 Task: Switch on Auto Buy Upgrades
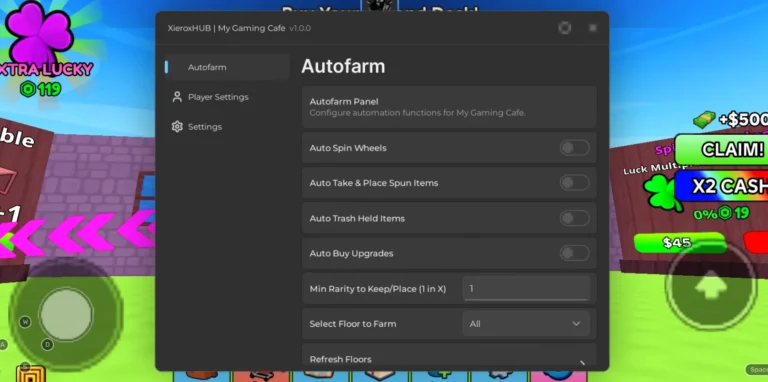575,254
